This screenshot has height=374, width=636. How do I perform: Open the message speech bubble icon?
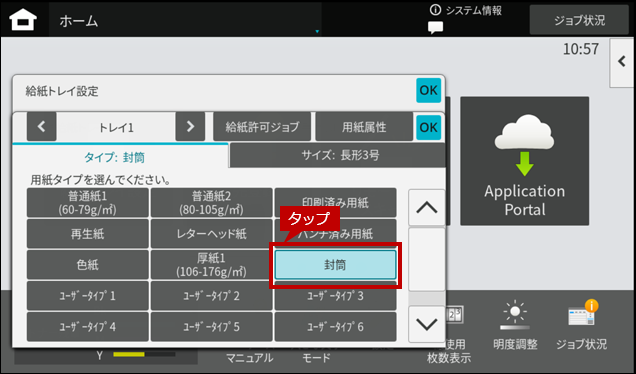coord(435,28)
